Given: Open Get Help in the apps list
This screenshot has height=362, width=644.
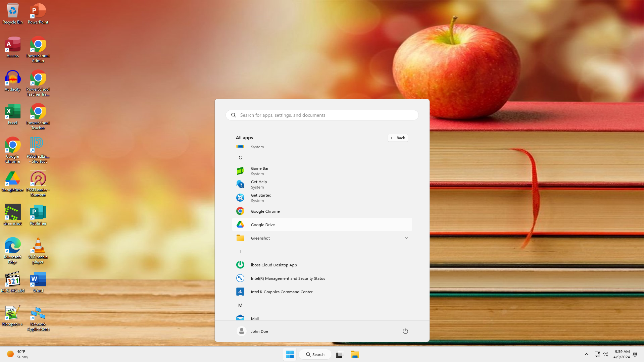Looking at the screenshot, I should 322,184.
